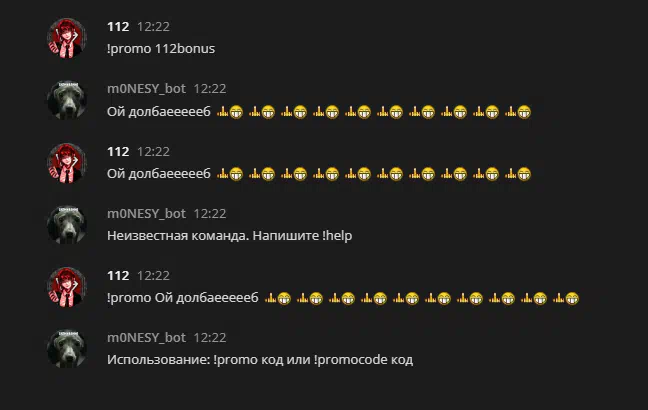Click last grinning emoji in bot's first reply
Screen dimensions: 648x410
(524, 112)
